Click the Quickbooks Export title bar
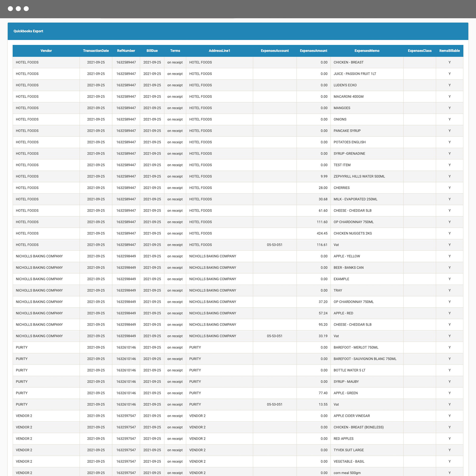 pos(28,31)
